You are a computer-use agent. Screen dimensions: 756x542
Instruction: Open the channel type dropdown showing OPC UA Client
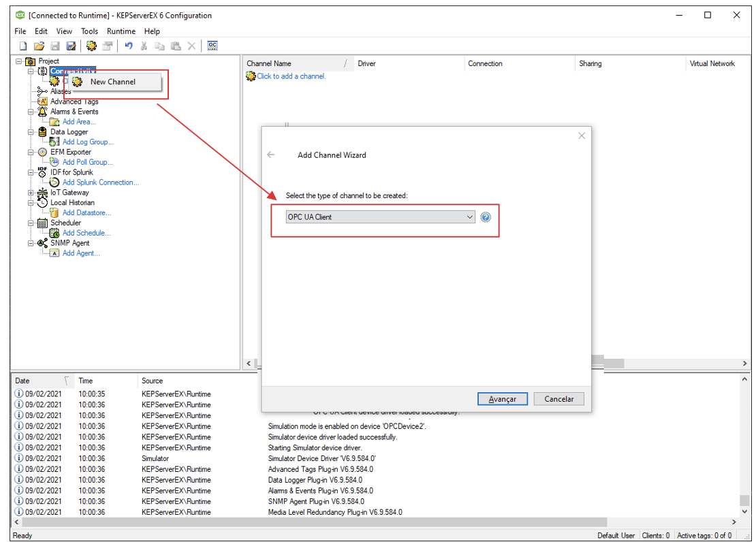[381, 217]
